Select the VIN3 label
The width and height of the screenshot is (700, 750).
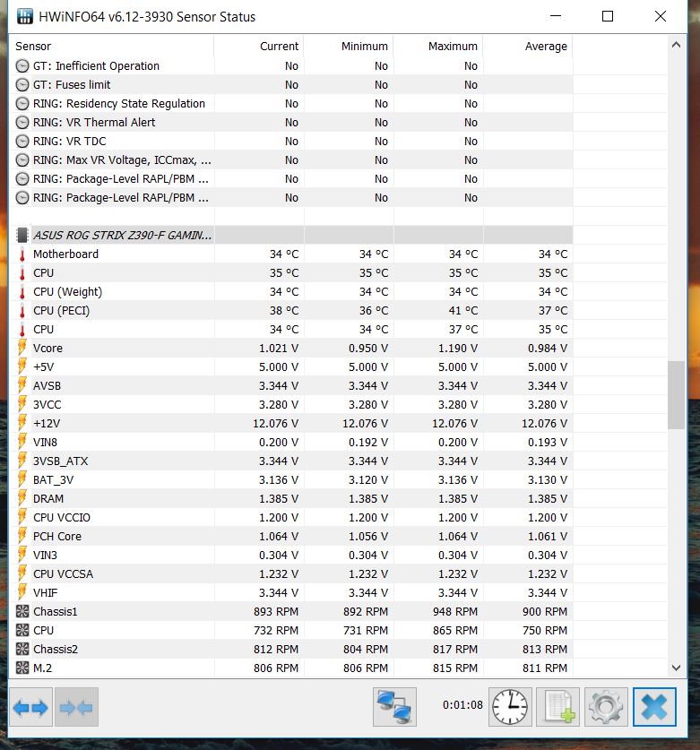(45, 555)
